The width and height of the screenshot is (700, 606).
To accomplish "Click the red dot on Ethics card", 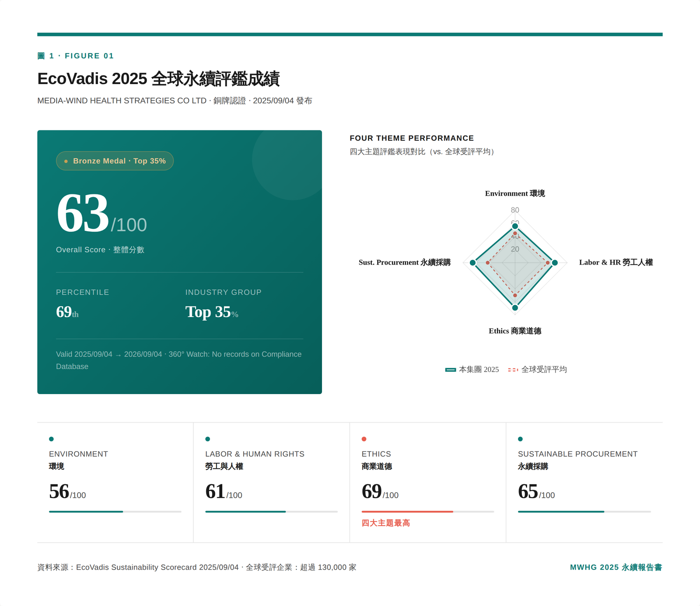I will 364,439.
